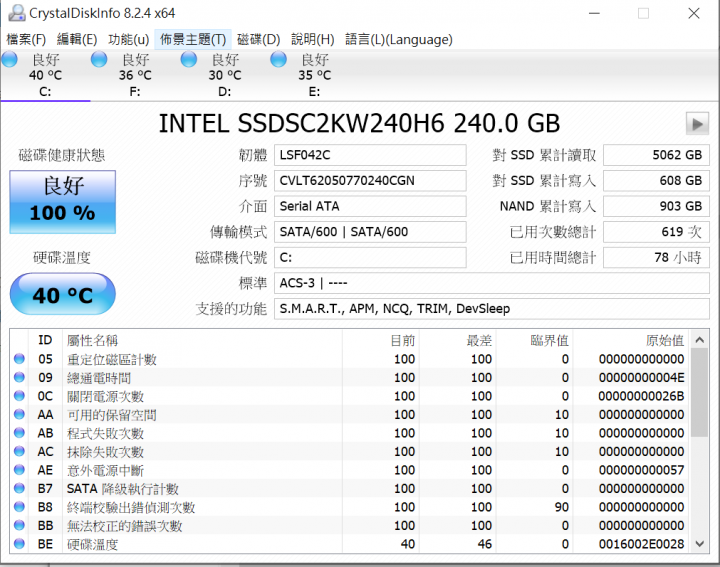
Task: Click the 磁碟健康狀態 label
Action: pos(62,155)
